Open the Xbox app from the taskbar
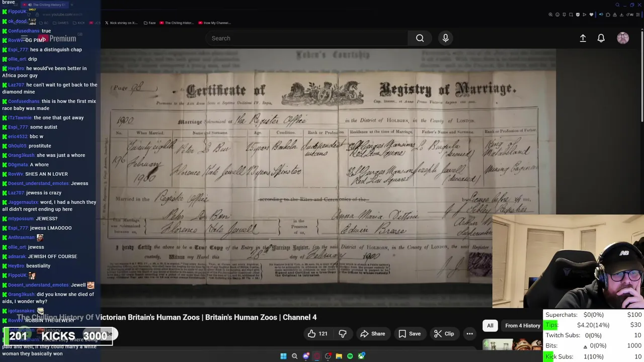 pos(361,356)
